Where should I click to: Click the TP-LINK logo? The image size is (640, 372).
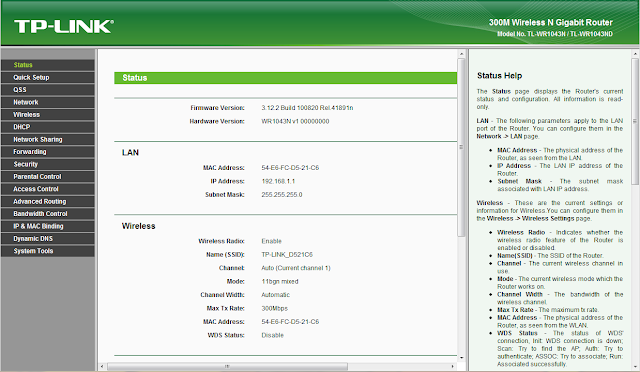pyautogui.click(x=64, y=27)
